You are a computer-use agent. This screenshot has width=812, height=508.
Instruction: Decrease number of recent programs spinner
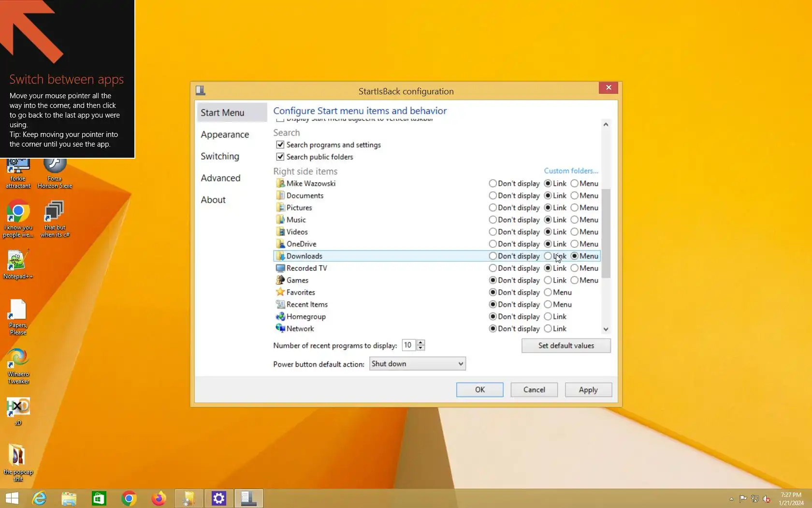pos(420,348)
